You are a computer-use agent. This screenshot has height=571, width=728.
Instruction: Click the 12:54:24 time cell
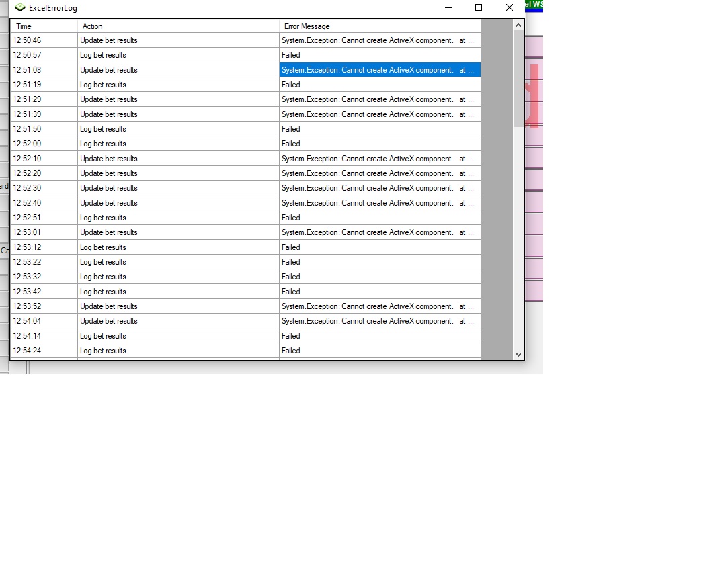[44, 351]
